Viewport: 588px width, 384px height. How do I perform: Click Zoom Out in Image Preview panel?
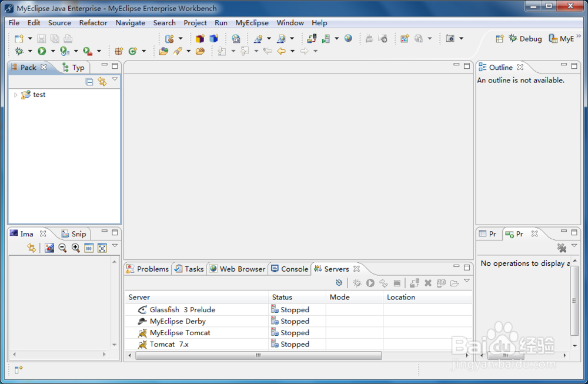point(63,248)
